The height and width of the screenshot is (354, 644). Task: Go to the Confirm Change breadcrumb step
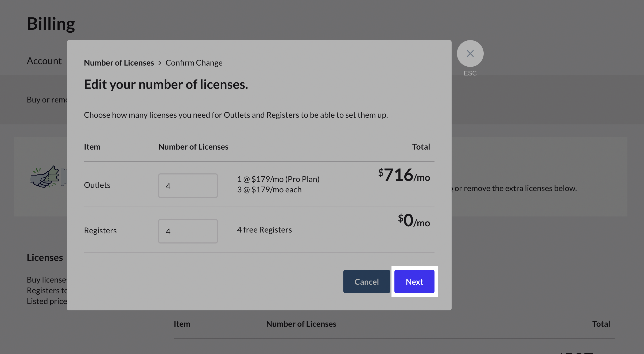click(194, 63)
